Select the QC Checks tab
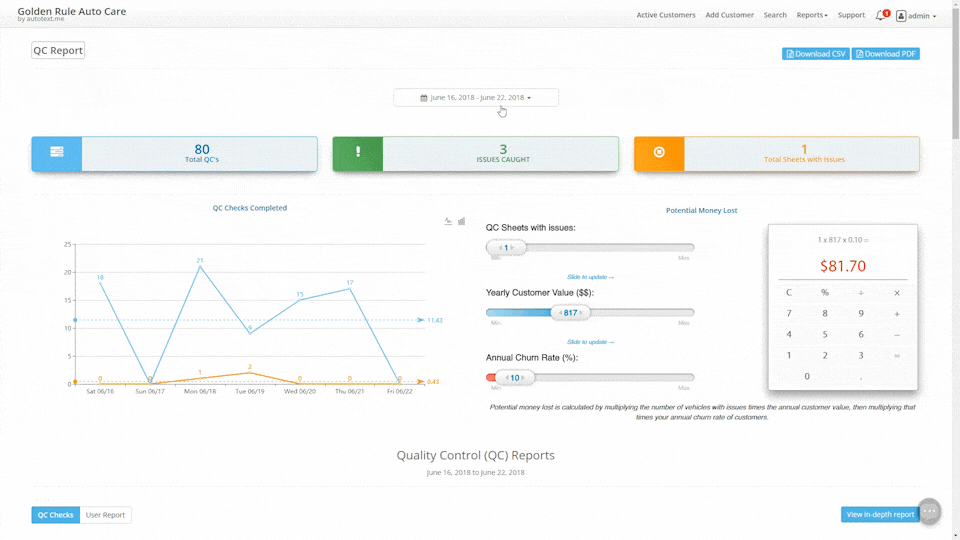This screenshot has height=540, width=960. tap(55, 515)
